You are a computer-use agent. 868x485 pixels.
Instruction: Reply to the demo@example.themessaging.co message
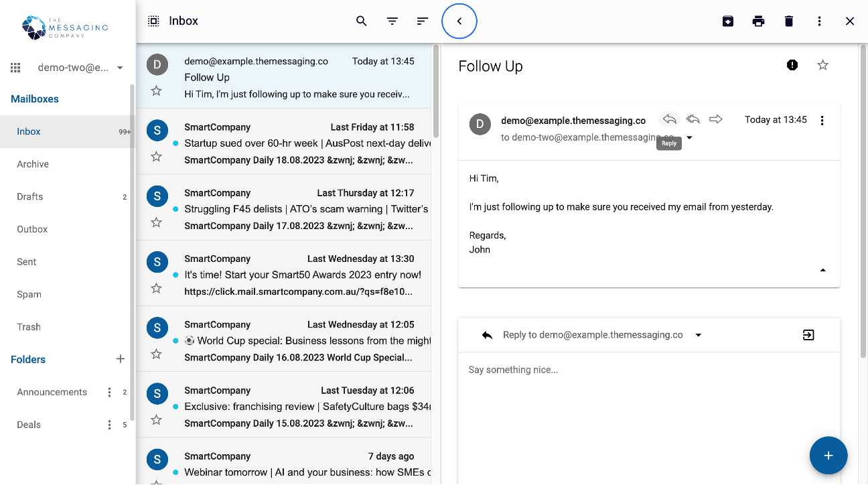click(x=669, y=119)
